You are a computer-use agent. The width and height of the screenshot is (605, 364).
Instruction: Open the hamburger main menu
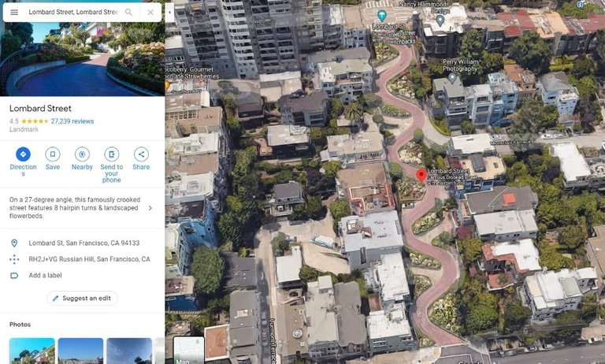pos(14,13)
